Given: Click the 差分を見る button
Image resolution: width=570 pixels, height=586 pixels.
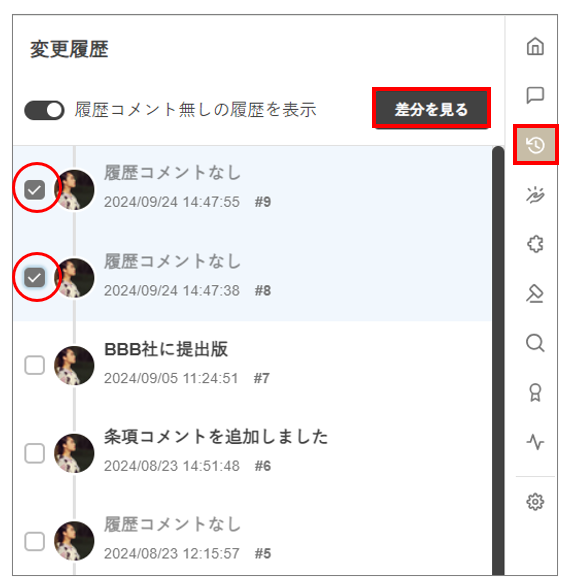Looking at the screenshot, I should [x=431, y=109].
